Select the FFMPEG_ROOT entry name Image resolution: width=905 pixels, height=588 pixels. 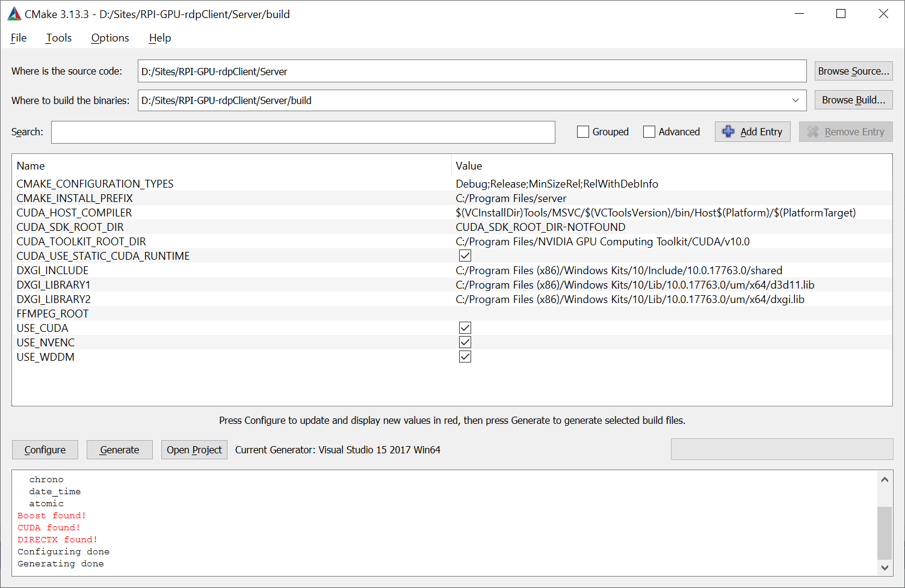[52, 313]
